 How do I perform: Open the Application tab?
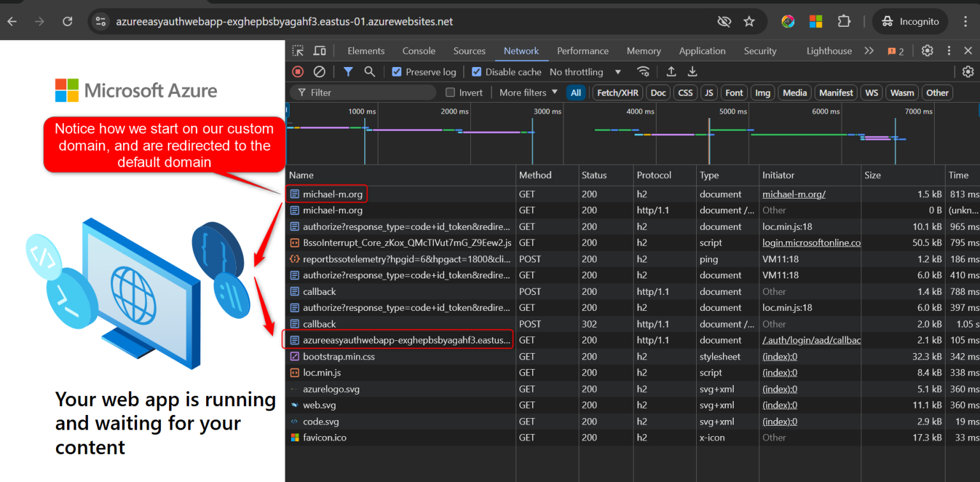[702, 51]
